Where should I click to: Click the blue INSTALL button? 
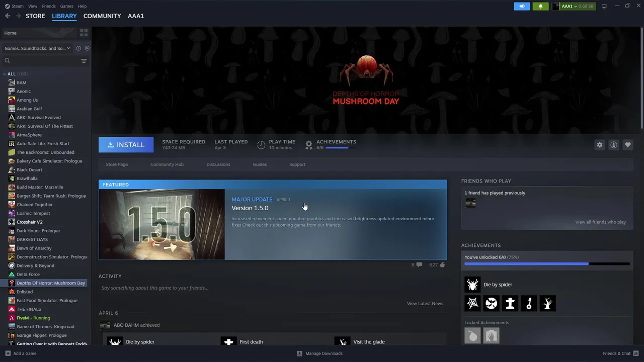[126, 145]
